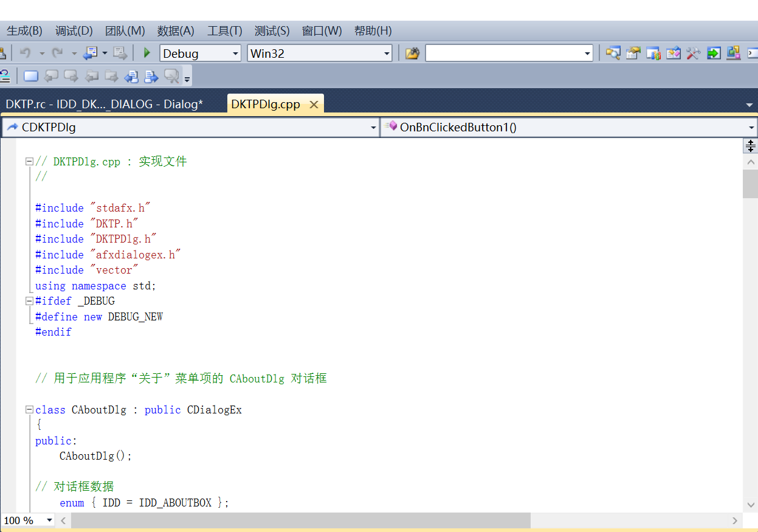Viewport: 758px width, 532px height.
Task: Open the 生成(B) menu
Action: tap(24, 30)
